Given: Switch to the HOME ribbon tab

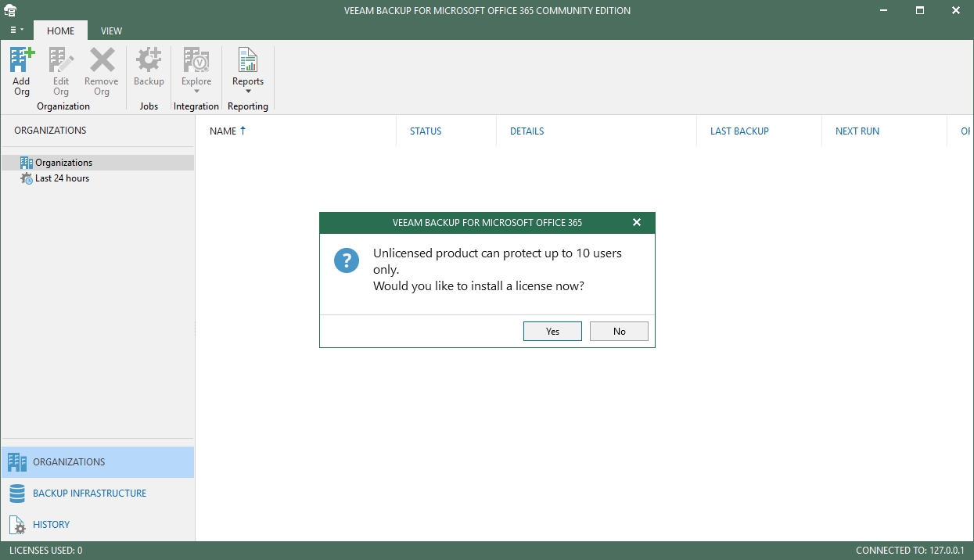Looking at the screenshot, I should (60, 31).
